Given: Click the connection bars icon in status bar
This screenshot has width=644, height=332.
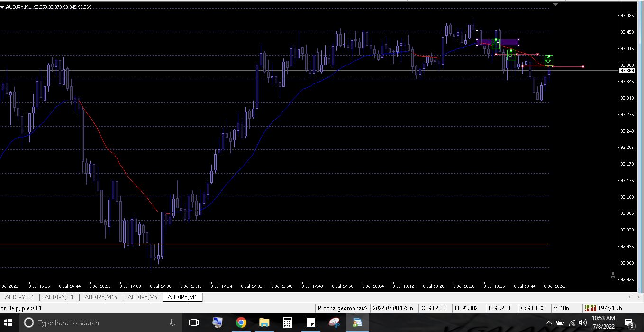Looking at the screenshot, I should click(590, 308).
